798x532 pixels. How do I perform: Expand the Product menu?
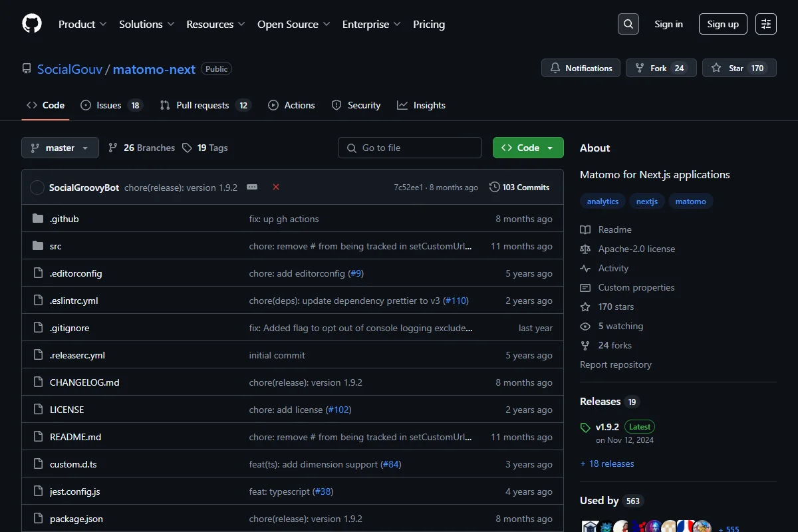click(x=82, y=24)
